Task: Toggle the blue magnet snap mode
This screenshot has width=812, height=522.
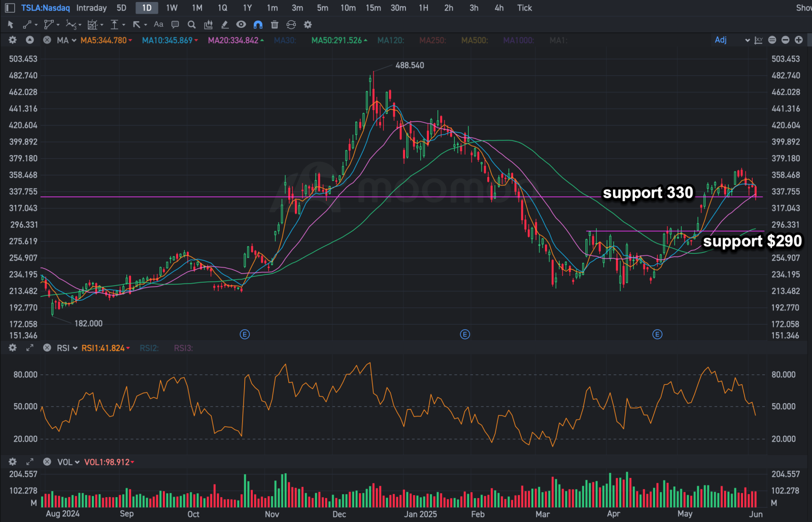Action: 258,24
